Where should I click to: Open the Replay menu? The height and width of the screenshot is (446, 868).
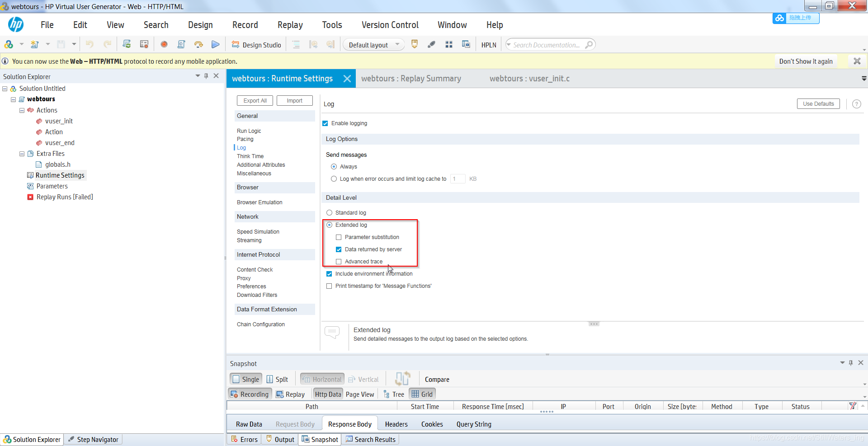coord(290,25)
